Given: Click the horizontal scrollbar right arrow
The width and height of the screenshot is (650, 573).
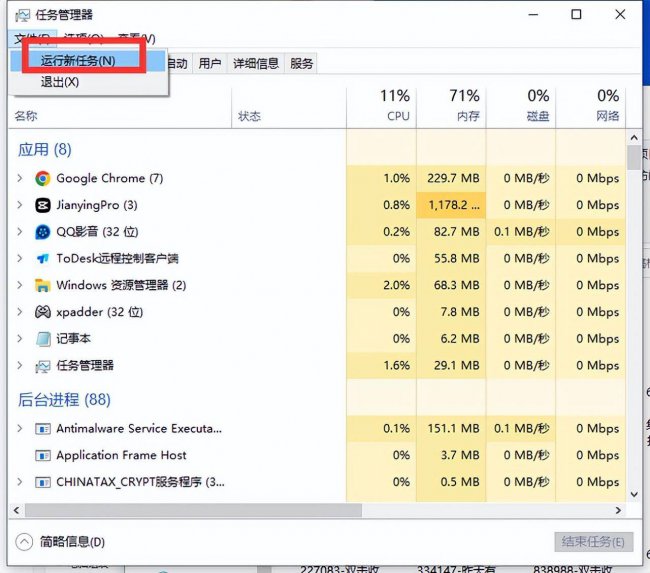Looking at the screenshot, I should click(x=618, y=510).
